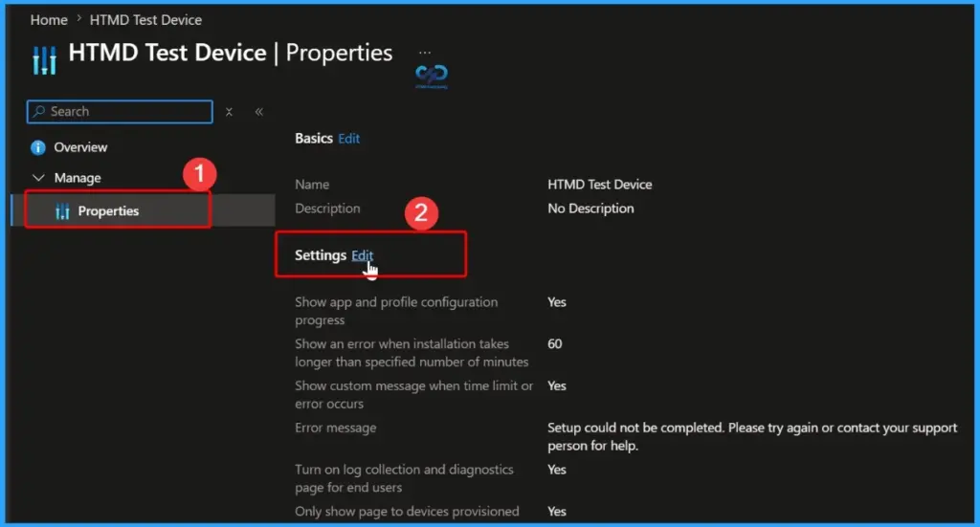Edit the Basics section

pos(348,139)
